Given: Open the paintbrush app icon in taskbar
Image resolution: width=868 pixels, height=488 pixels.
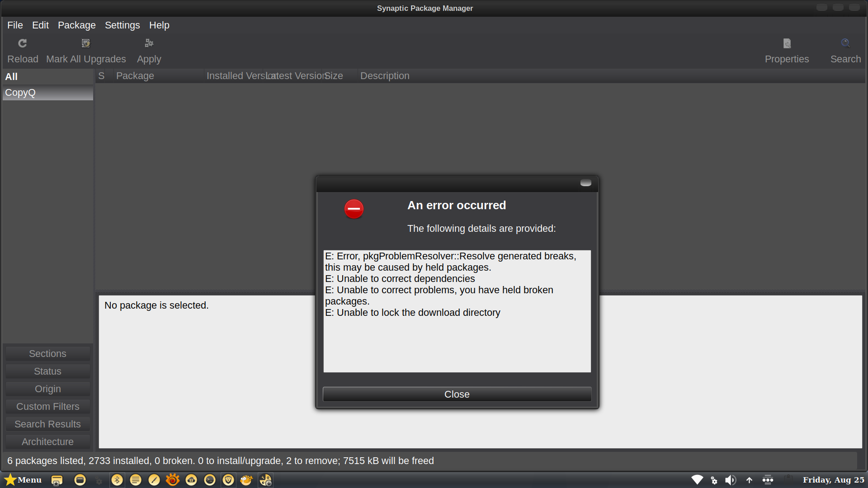Looking at the screenshot, I should pos(154,480).
